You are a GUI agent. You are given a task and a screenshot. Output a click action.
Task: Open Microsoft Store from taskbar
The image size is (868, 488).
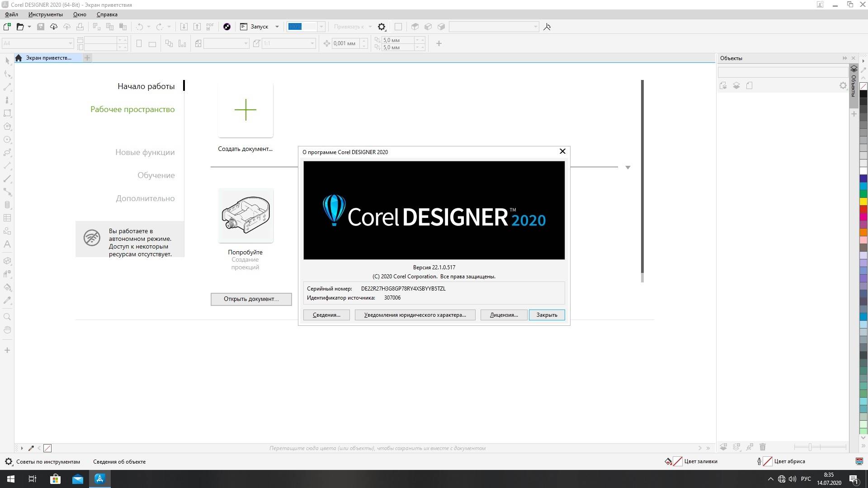[55, 479]
